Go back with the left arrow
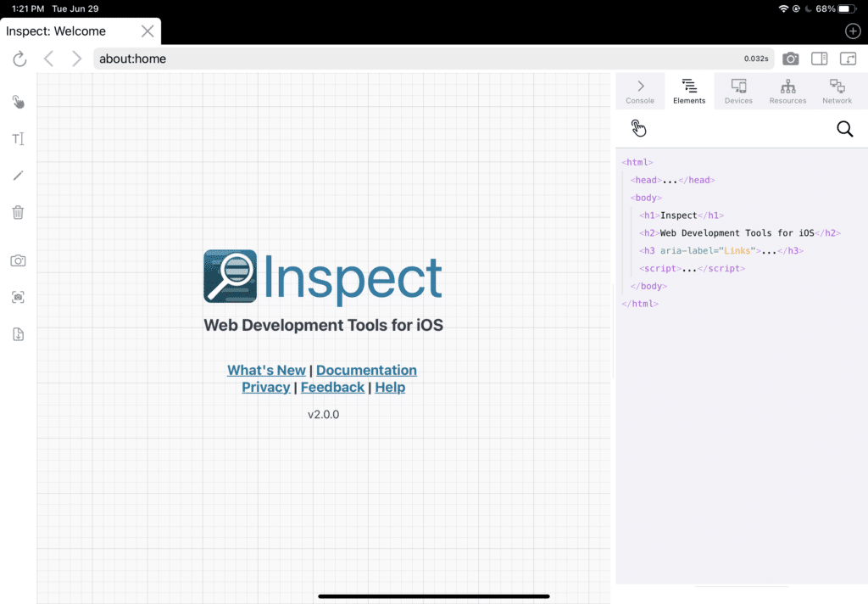868x604 pixels. click(x=48, y=59)
